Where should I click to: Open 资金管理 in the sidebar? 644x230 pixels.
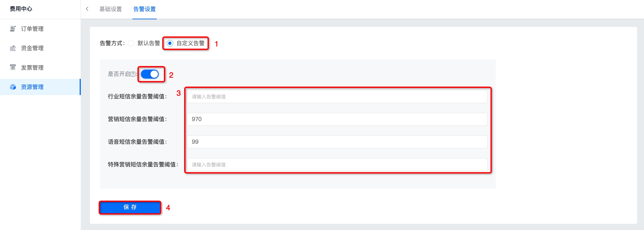tap(32, 48)
